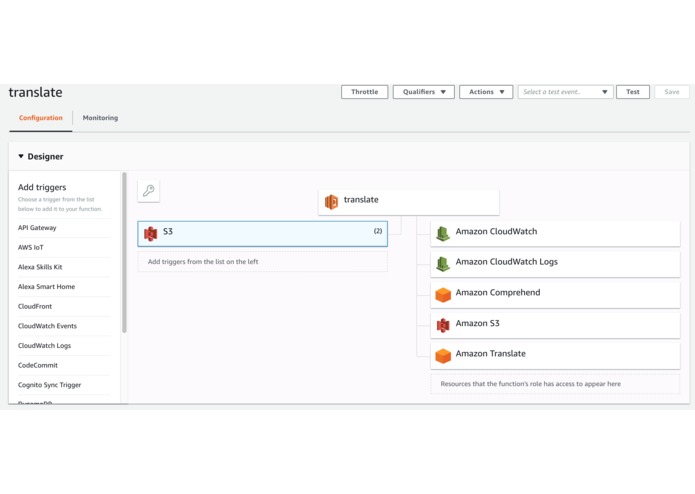Click the S3 trigger bucket icon
Image resolution: width=695 pixels, height=494 pixels.
pyautogui.click(x=151, y=233)
